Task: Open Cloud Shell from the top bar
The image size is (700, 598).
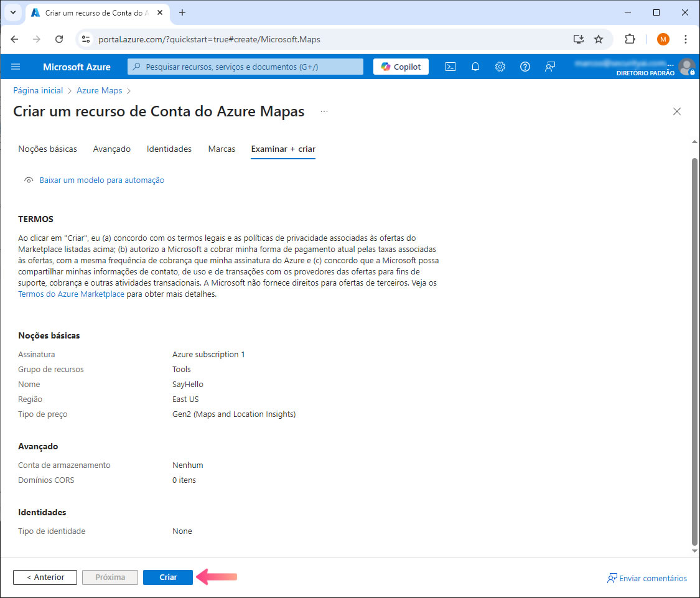Action: 450,67
